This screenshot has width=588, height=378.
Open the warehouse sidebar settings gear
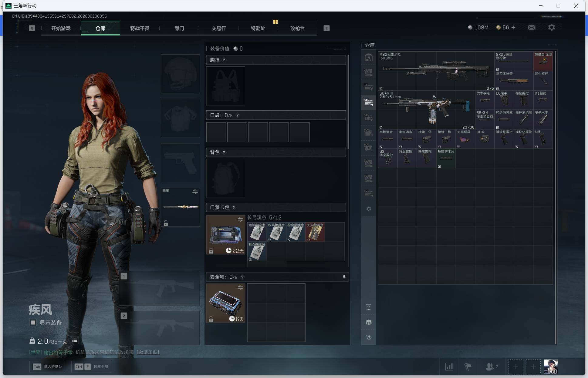click(x=369, y=209)
